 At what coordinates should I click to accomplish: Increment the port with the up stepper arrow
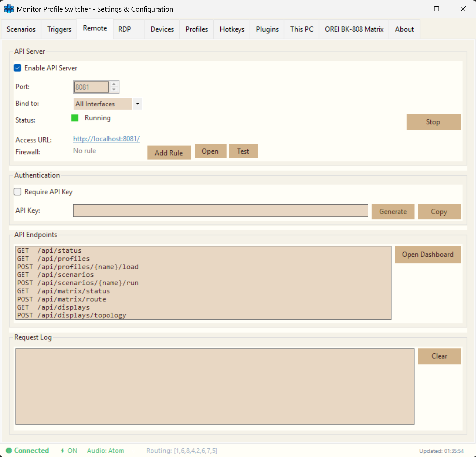click(114, 84)
